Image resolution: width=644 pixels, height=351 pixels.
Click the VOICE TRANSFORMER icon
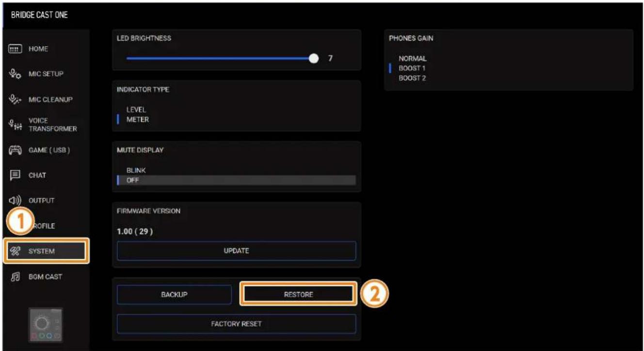15,125
